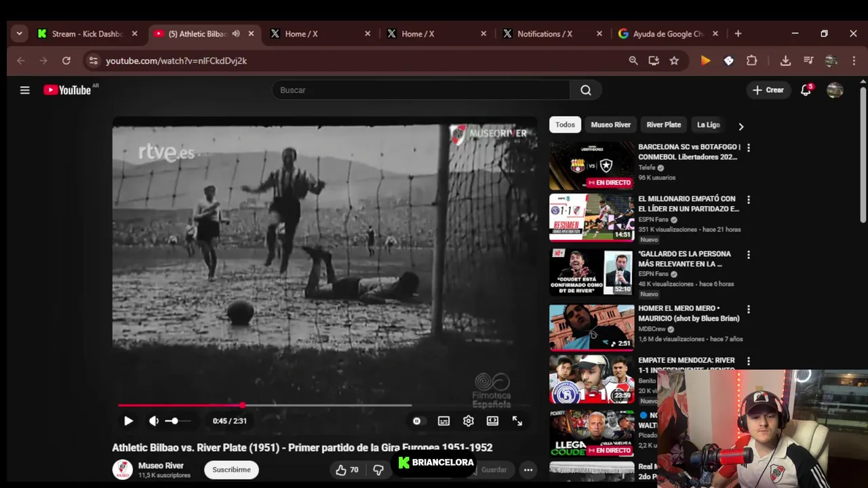Open a new browser tab

coord(738,34)
